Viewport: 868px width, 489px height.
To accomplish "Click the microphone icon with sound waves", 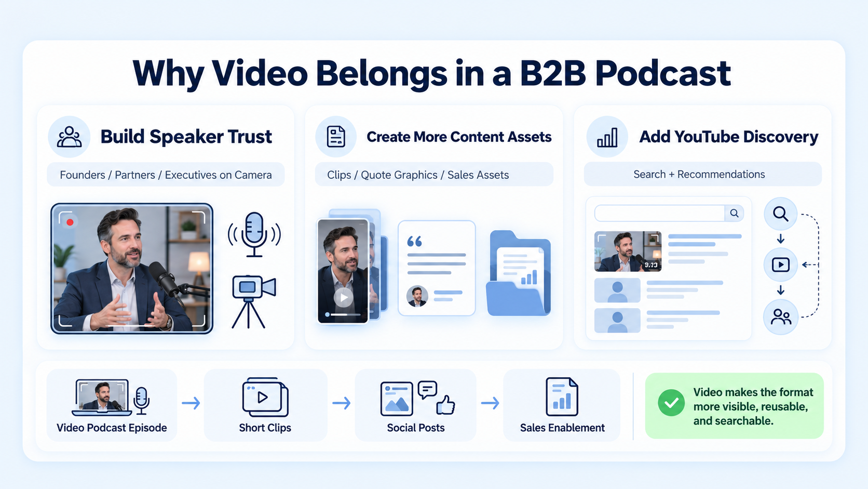I will point(254,234).
